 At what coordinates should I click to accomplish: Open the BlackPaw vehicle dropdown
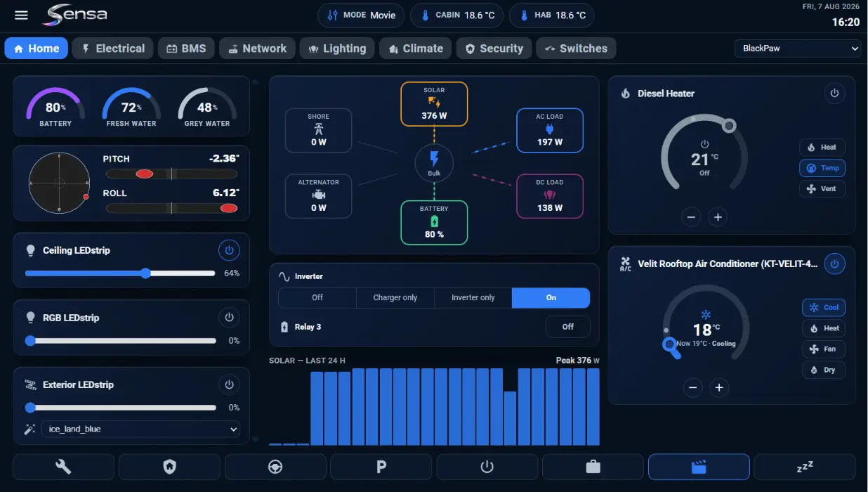click(x=798, y=48)
